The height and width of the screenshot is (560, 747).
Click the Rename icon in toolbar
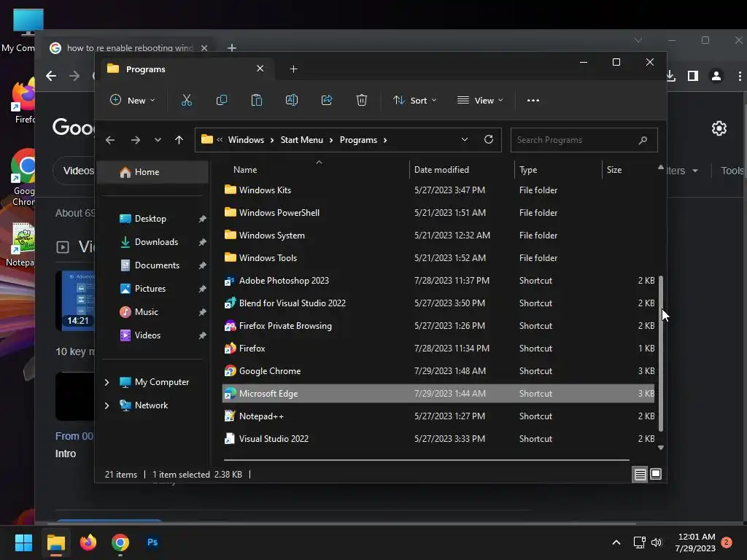pos(292,101)
